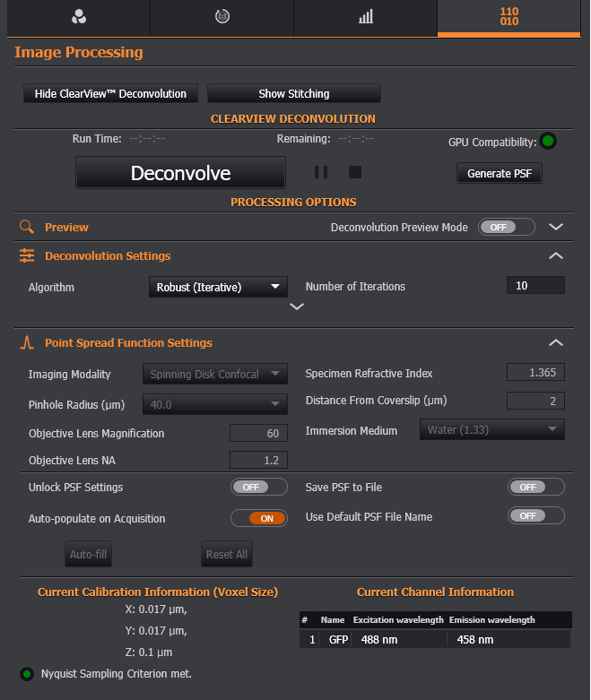Select the binary 110 010 processing tab
The width and height of the screenshot is (591, 700).
point(508,17)
